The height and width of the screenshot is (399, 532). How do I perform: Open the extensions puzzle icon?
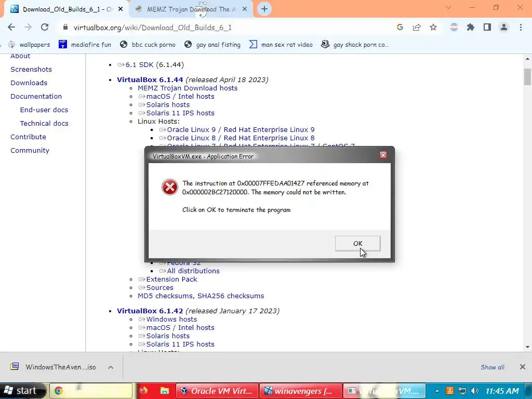(x=471, y=27)
